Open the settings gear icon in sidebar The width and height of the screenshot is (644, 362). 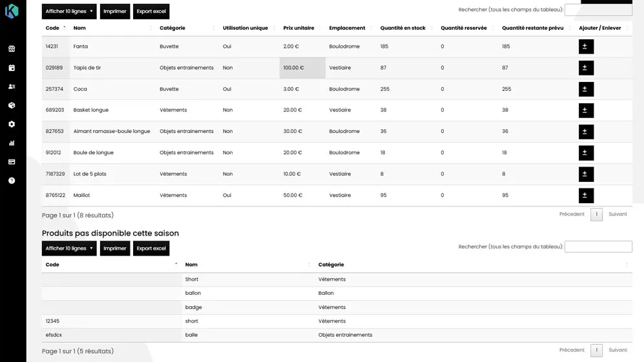12,124
